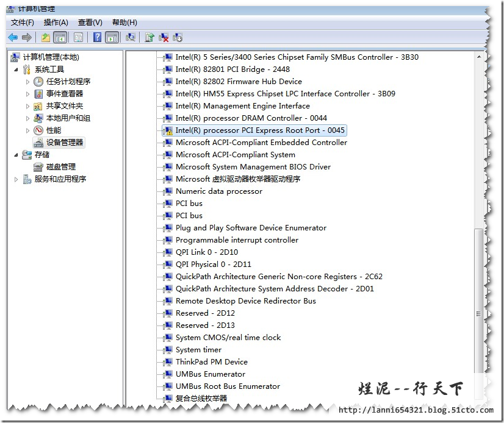Toggle the Show/Hide Console Tree icon
504x423 pixels.
point(60,38)
